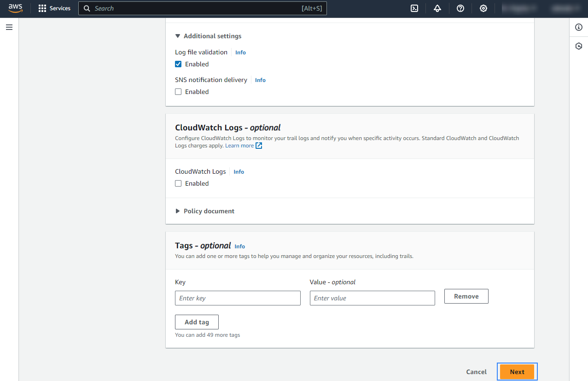Enable SNS notification delivery checkbox

178,92
